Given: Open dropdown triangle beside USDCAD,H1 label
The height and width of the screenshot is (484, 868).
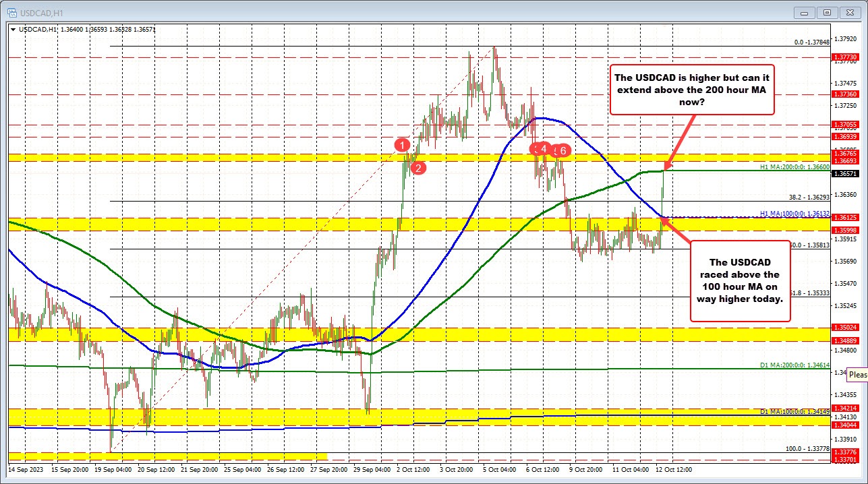Looking at the screenshot, I should (12, 29).
